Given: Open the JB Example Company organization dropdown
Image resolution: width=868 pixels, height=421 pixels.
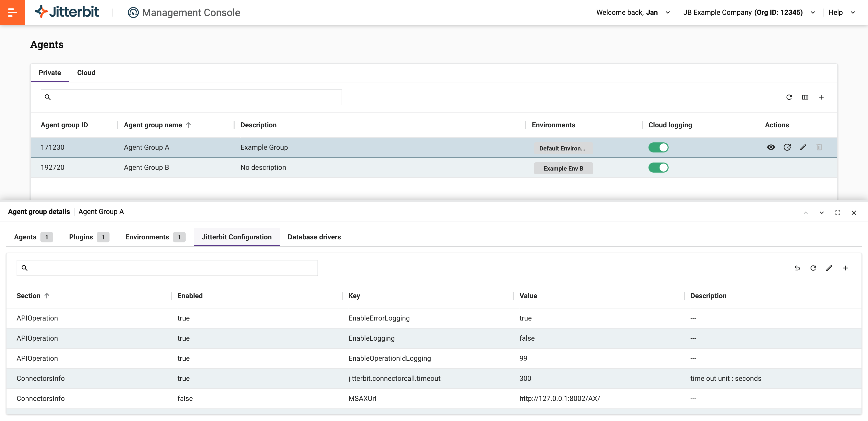Looking at the screenshot, I should coord(749,13).
